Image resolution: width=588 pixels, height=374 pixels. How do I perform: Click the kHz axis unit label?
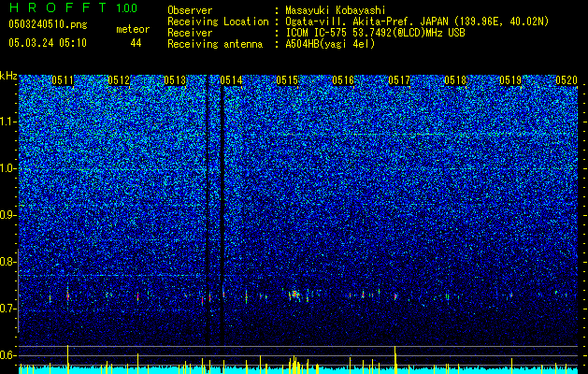pos(8,76)
